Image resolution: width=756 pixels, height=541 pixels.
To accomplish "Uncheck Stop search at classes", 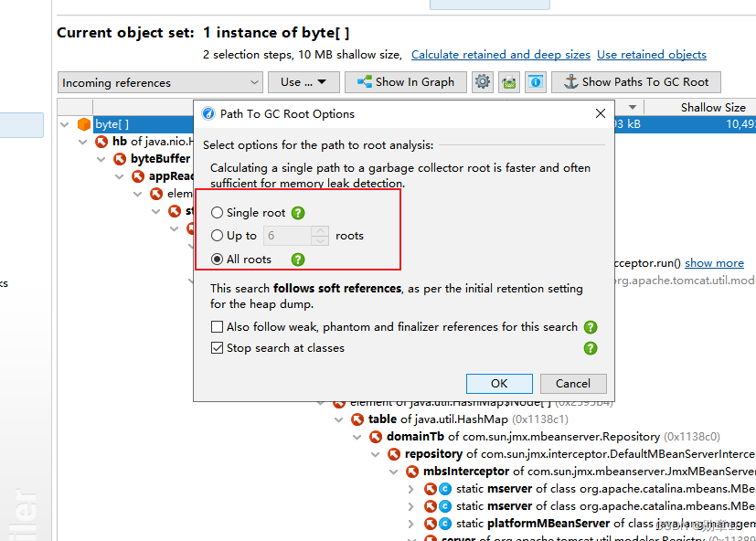I will tap(217, 347).
